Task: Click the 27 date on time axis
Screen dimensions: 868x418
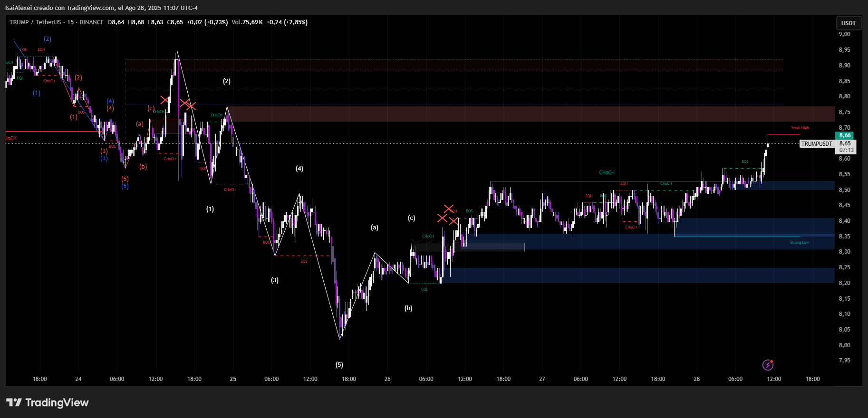Action: [542, 379]
